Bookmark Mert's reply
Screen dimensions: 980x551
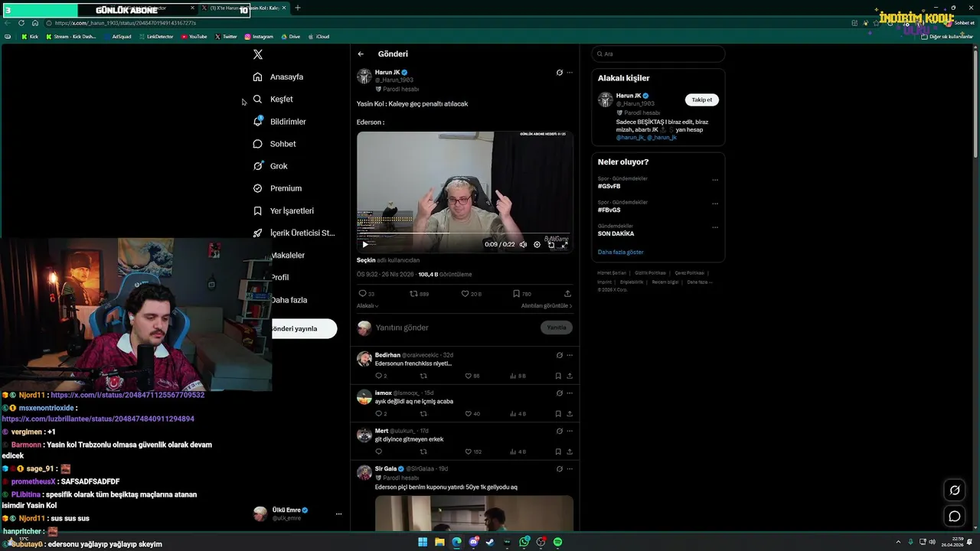point(558,452)
